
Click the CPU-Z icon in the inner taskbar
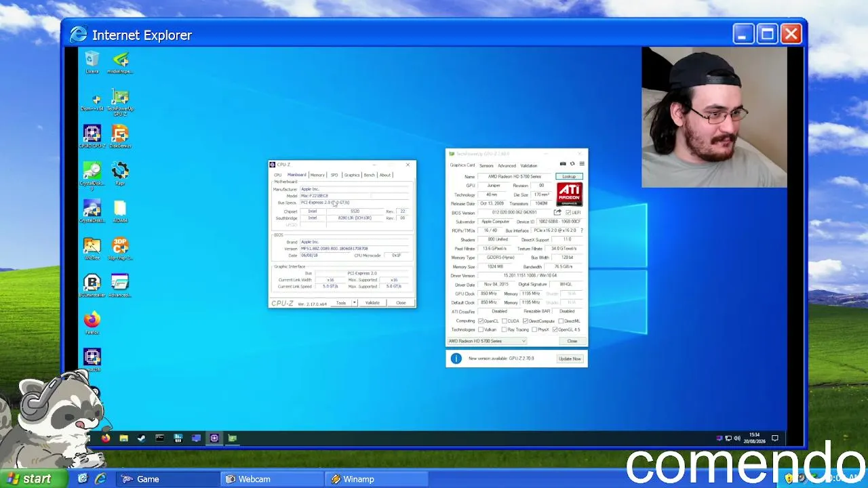tap(214, 438)
